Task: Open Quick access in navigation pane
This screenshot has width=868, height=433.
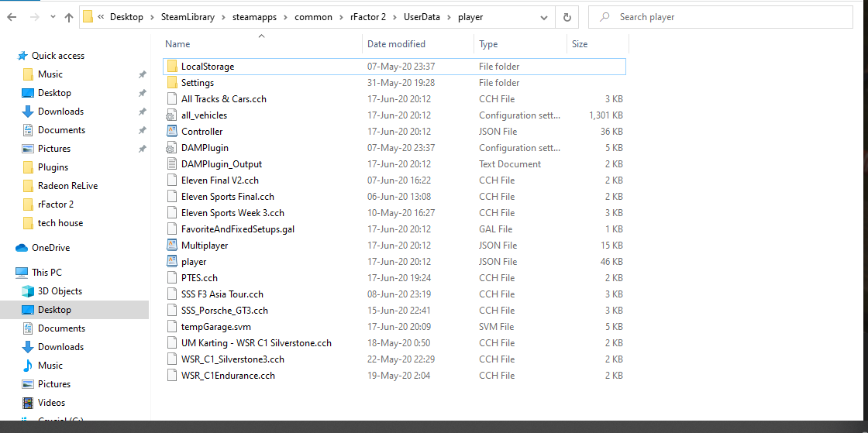Action: tap(57, 56)
